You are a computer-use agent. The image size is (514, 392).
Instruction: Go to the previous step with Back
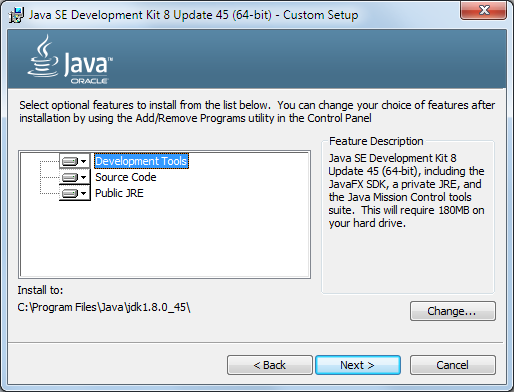270,365
